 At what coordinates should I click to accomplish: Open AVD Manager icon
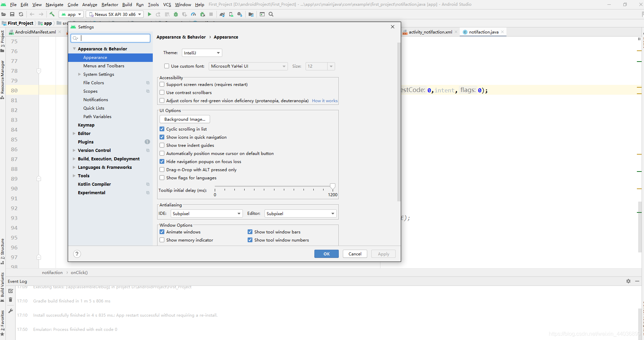pos(231,14)
